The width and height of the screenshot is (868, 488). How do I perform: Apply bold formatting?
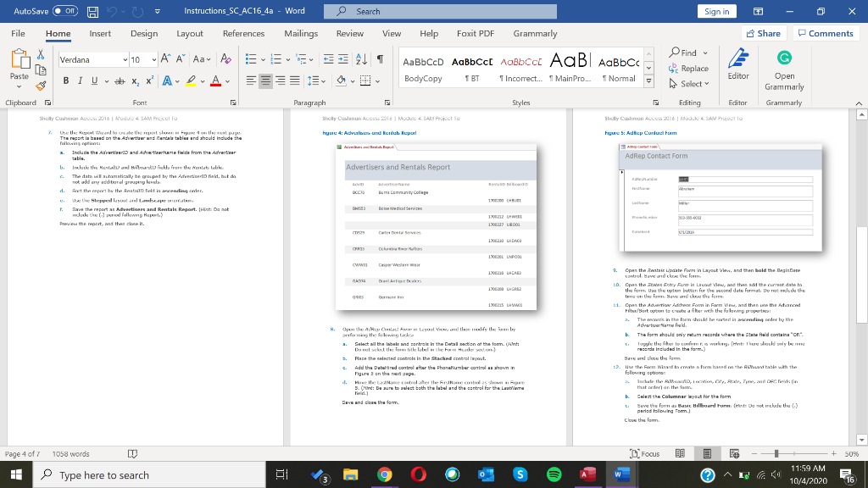(66, 81)
